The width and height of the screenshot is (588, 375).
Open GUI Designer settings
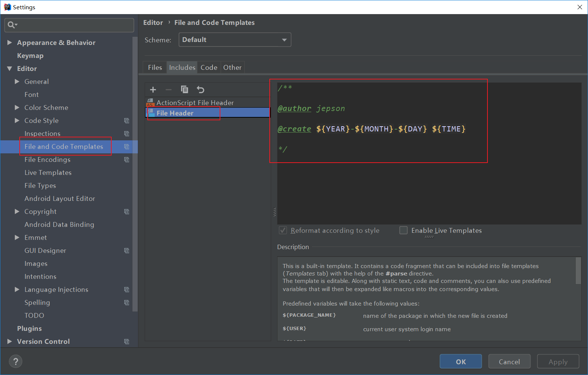pyautogui.click(x=45, y=251)
